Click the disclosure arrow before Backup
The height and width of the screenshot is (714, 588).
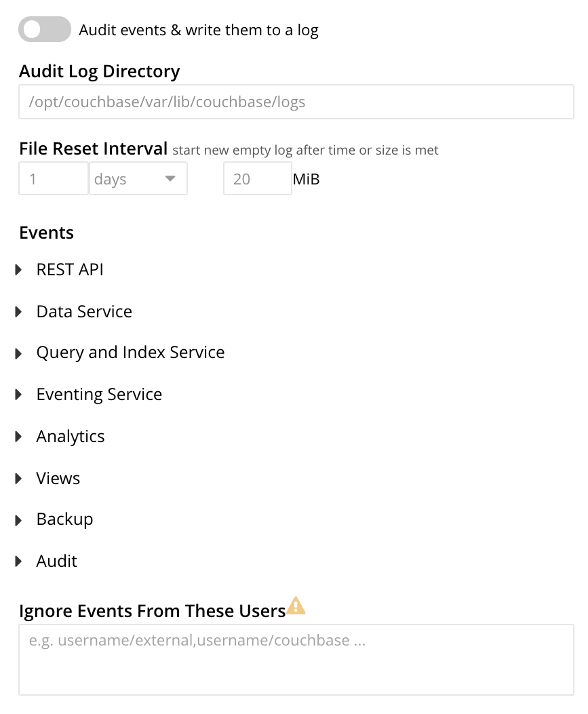[x=18, y=519]
